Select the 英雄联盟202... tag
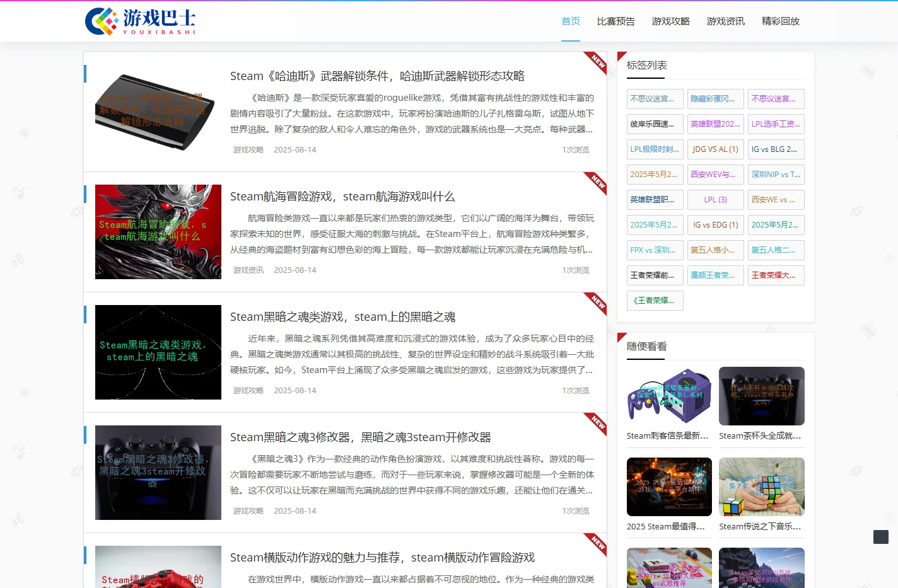 (x=715, y=124)
